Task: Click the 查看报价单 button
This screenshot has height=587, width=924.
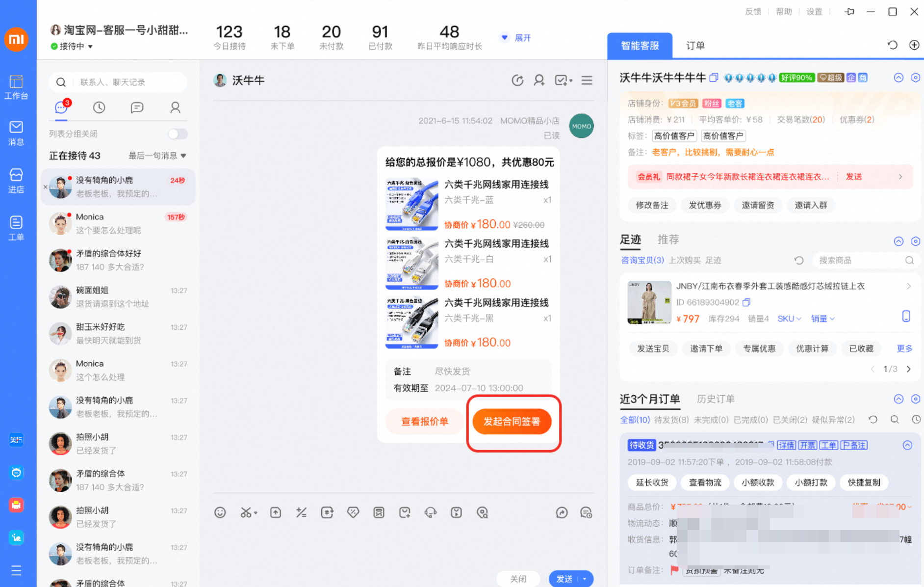Action: click(x=424, y=422)
